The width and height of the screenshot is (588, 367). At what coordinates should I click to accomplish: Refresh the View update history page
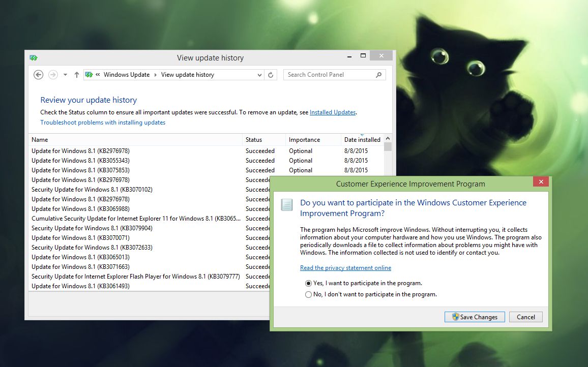coord(271,75)
